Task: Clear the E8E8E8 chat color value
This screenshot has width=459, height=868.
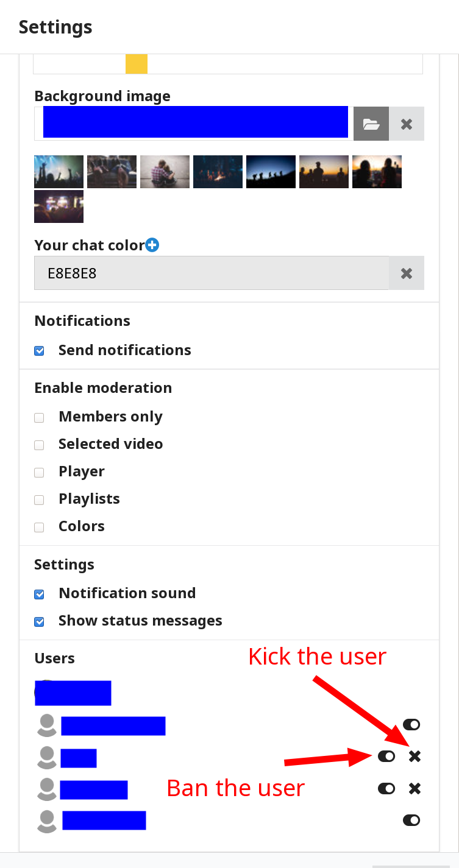Action: [407, 273]
